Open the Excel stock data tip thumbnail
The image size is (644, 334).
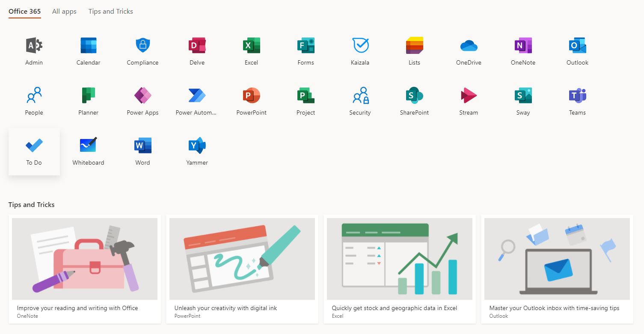[x=400, y=259]
